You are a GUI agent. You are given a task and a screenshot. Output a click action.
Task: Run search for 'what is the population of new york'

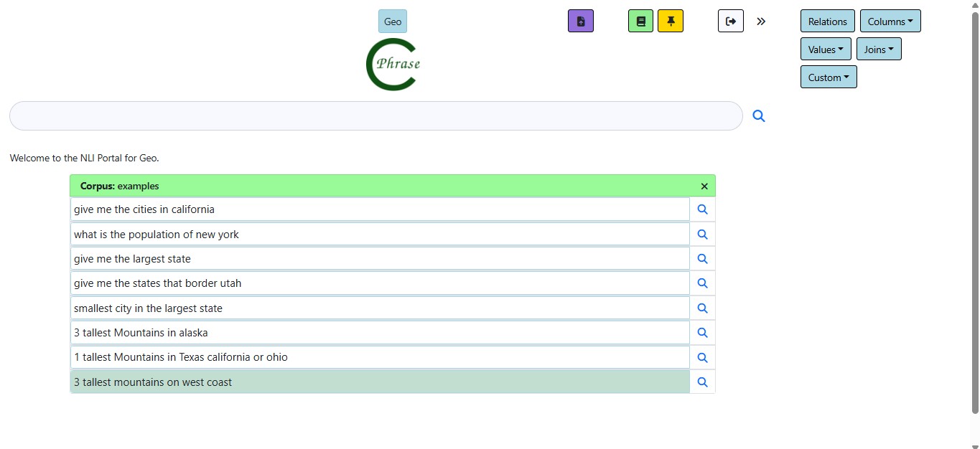[x=702, y=235]
